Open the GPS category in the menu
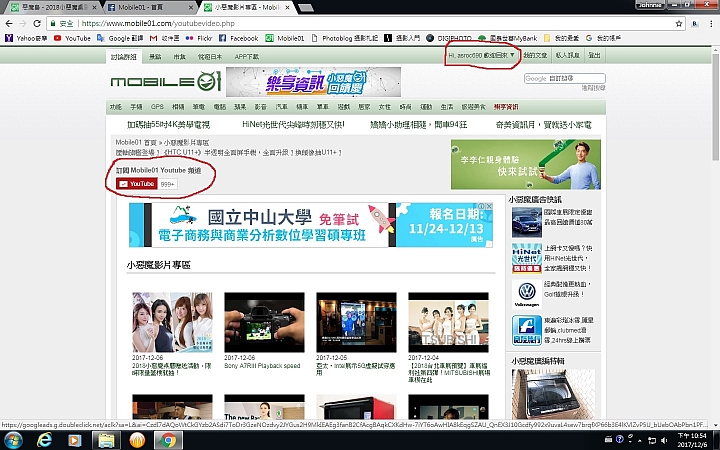 [x=157, y=107]
